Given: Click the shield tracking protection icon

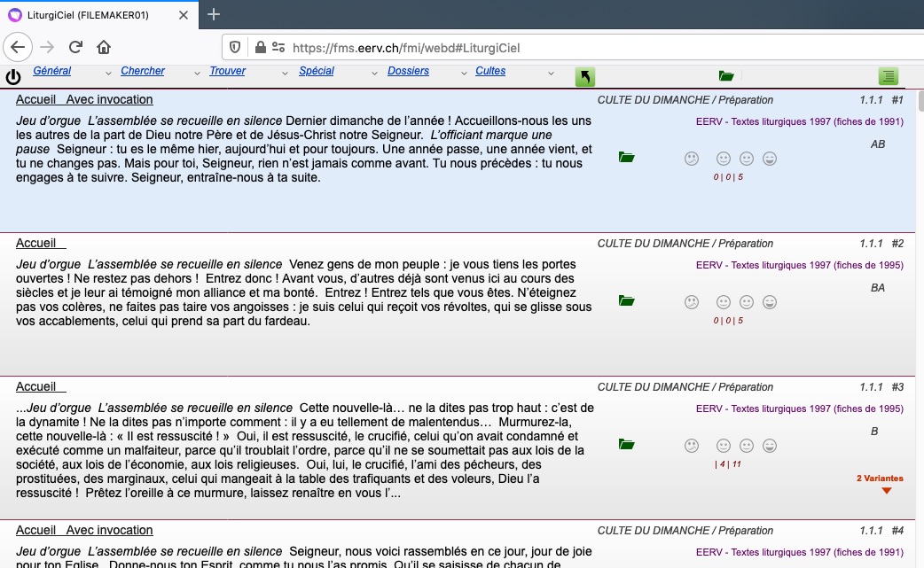Looking at the screenshot, I should (234, 47).
